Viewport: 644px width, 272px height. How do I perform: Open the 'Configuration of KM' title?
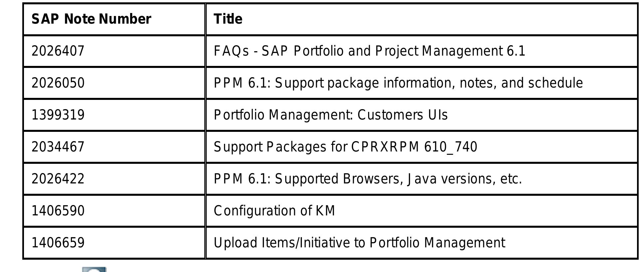[x=274, y=211]
